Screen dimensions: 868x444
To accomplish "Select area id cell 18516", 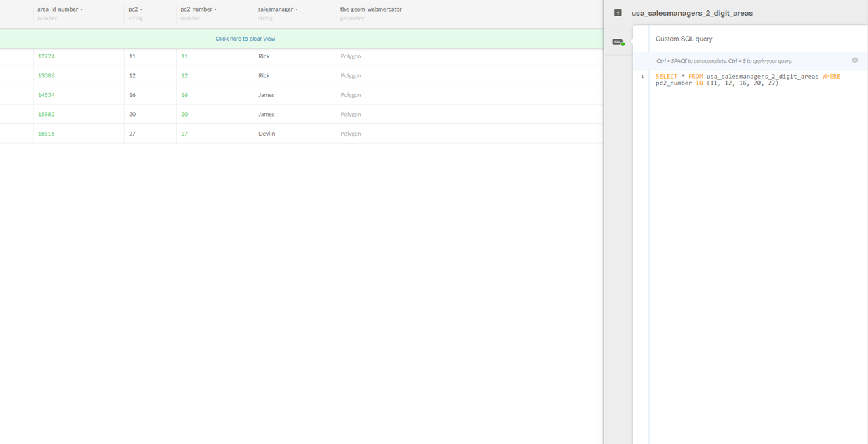I will click(46, 134).
